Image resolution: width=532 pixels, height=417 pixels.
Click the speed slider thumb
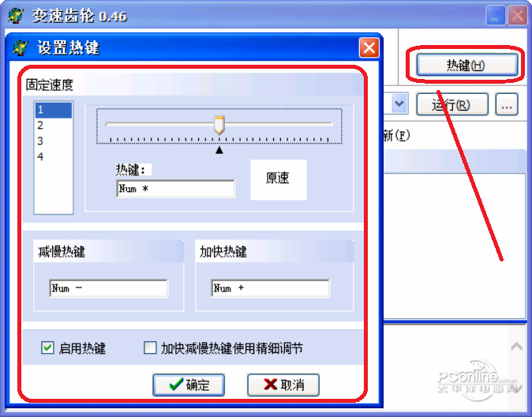point(219,125)
